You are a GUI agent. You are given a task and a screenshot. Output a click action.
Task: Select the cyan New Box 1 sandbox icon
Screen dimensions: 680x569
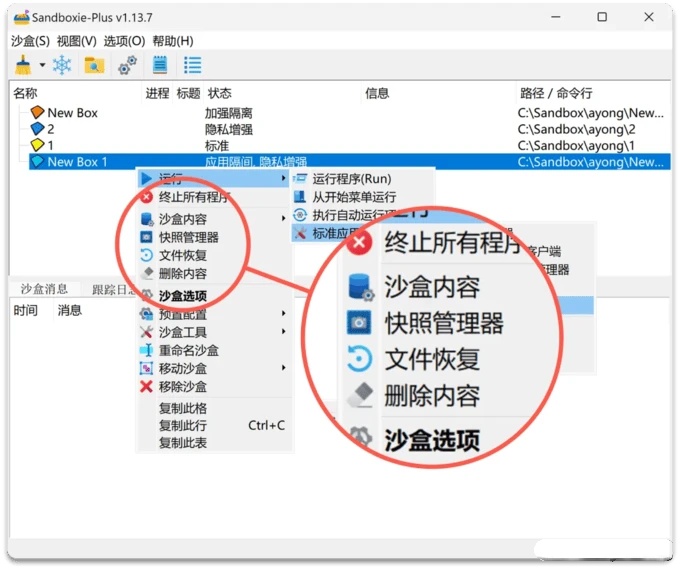click(x=38, y=161)
